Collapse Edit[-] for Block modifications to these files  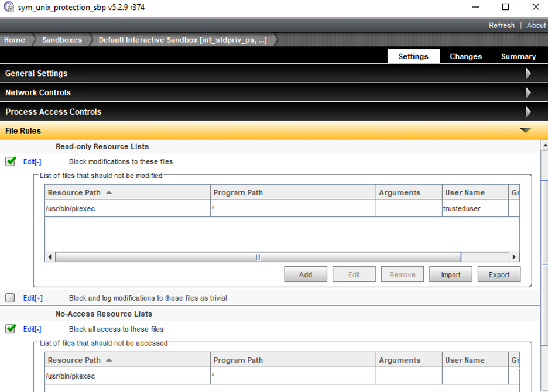click(x=32, y=161)
